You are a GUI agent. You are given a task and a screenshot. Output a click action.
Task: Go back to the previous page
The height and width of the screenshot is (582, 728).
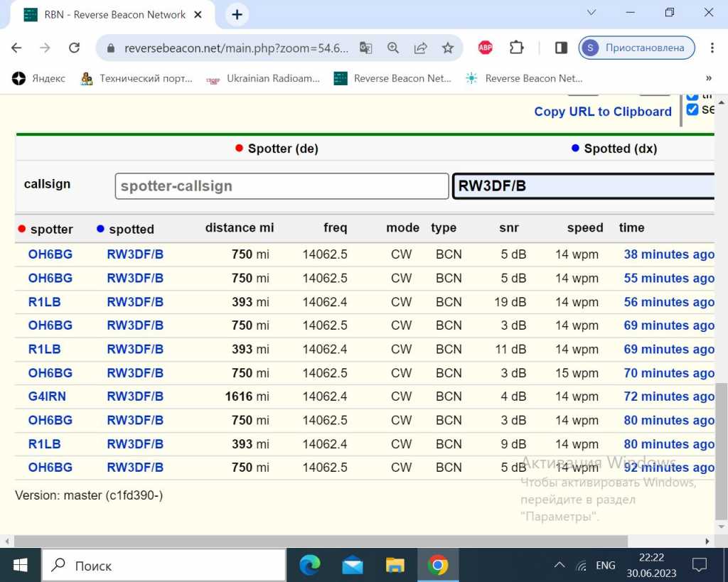click(x=17, y=48)
